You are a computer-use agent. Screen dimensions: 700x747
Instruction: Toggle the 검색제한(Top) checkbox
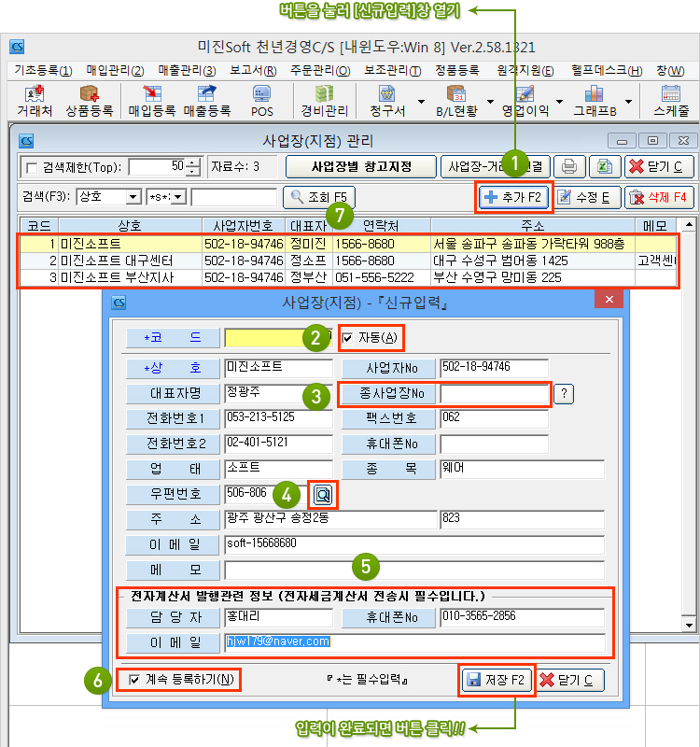[x=32, y=168]
